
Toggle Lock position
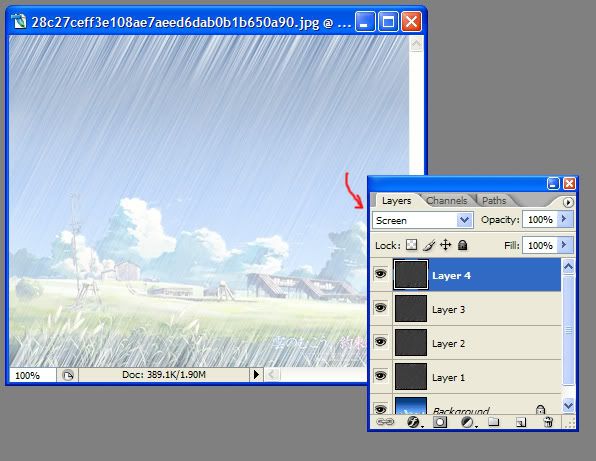[445, 245]
